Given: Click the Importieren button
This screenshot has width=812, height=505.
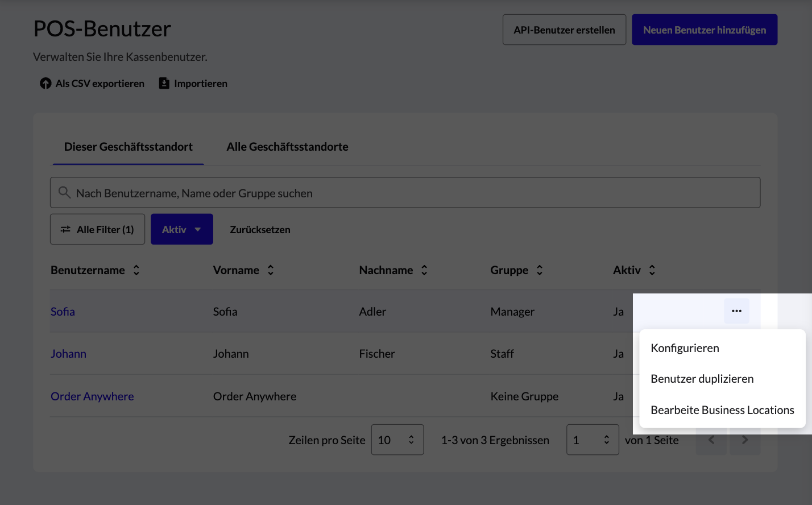Looking at the screenshot, I should [x=193, y=84].
